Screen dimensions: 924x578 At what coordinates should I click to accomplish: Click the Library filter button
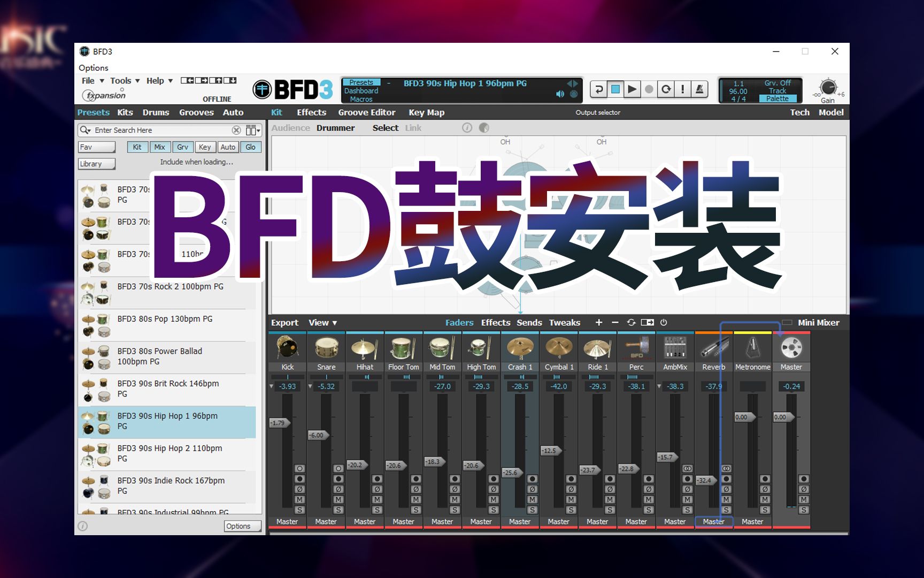[97, 164]
